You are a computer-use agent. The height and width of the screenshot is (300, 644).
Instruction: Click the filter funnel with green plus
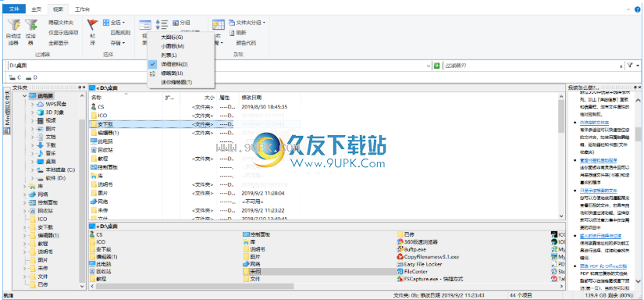tap(30, 26)
